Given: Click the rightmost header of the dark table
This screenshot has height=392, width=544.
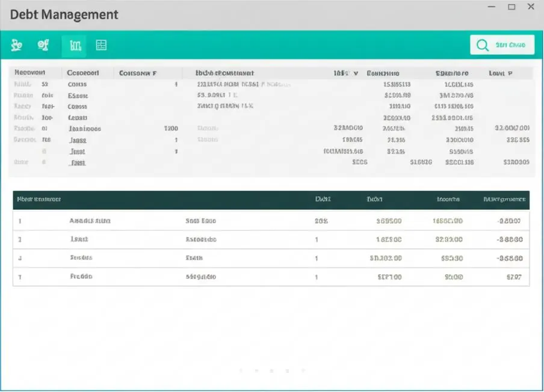Looking at the screenshot, I should point(504,199).
